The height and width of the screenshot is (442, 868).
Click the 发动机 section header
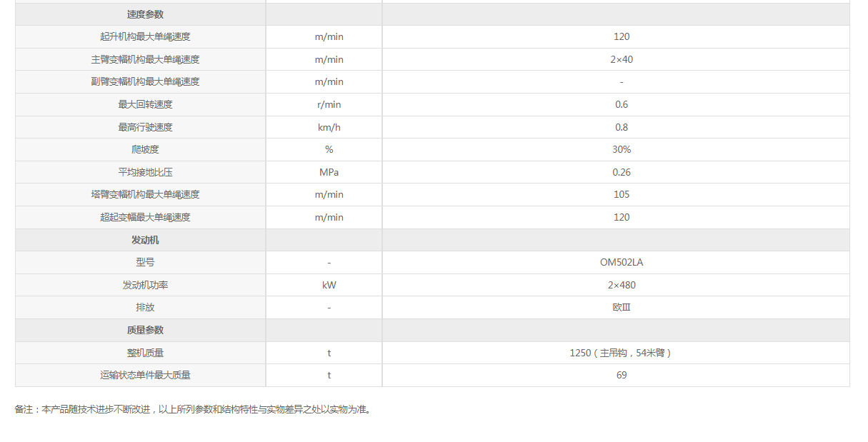[145, 240]
